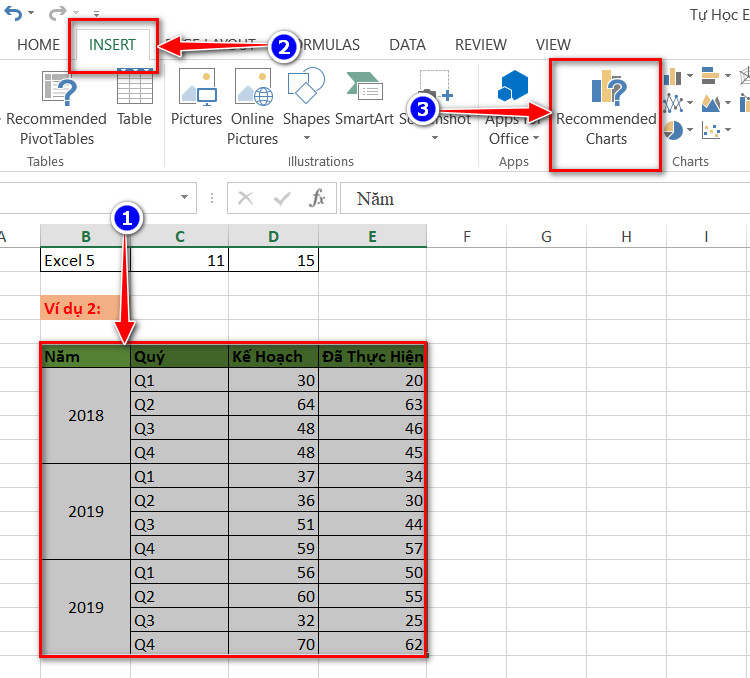
Task: Insert a line chart icon
Action: [x=673, y=103]
